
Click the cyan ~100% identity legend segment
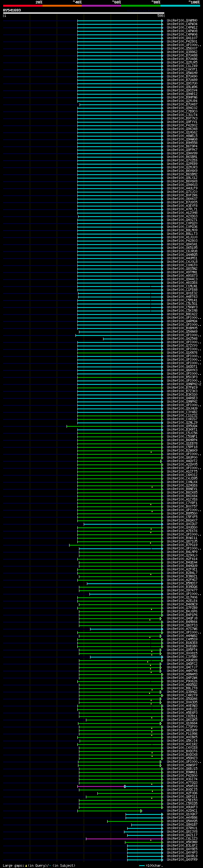coord(180,6)
